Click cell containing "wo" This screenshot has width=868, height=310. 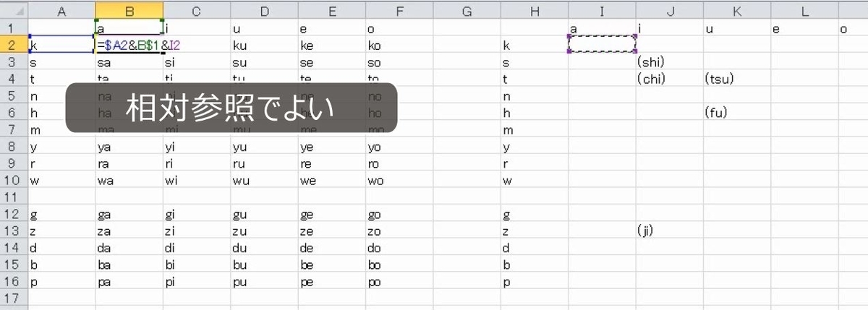point(399,181)
